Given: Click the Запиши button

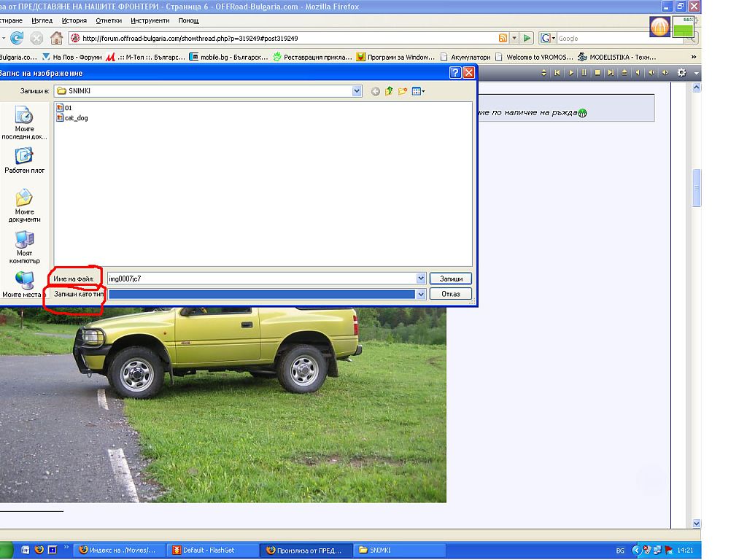Looking at the screenshot, I should (451, 279).
